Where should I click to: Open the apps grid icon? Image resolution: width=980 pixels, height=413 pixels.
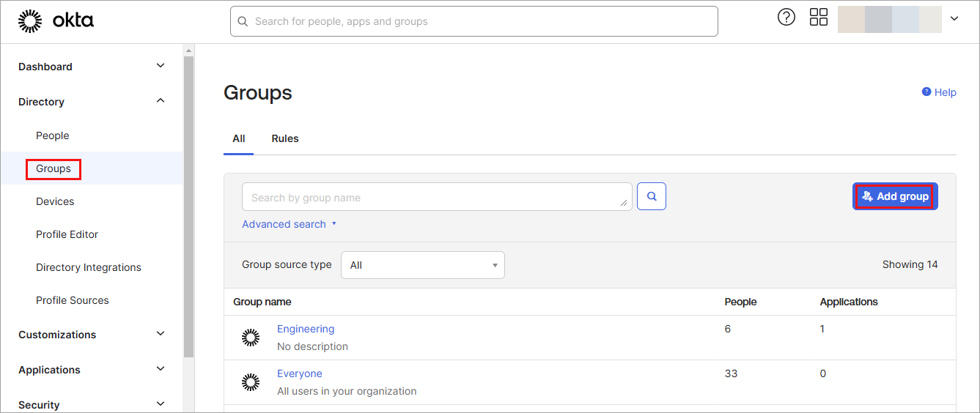(x=818, y=18)
